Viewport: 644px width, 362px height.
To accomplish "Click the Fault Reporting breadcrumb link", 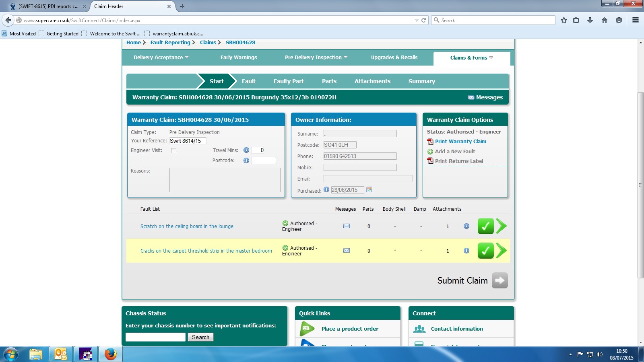I will [170, 43].
